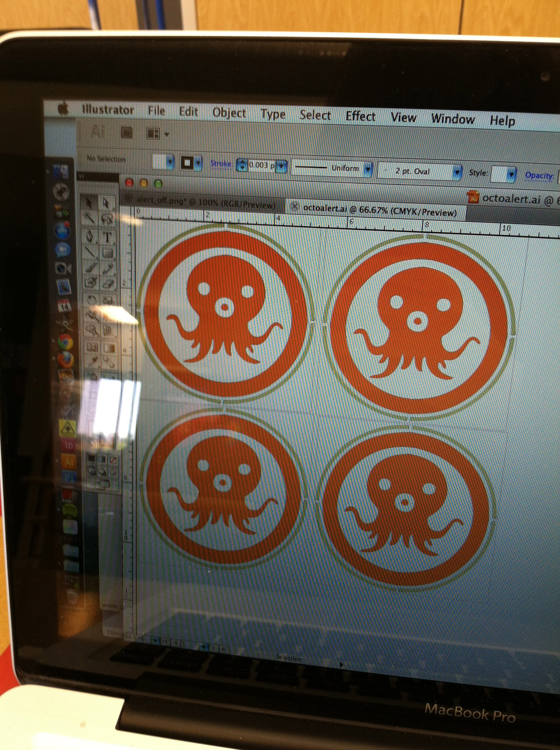
Task: Set fill mode to Gradient button
Action: tap(102, 459)
